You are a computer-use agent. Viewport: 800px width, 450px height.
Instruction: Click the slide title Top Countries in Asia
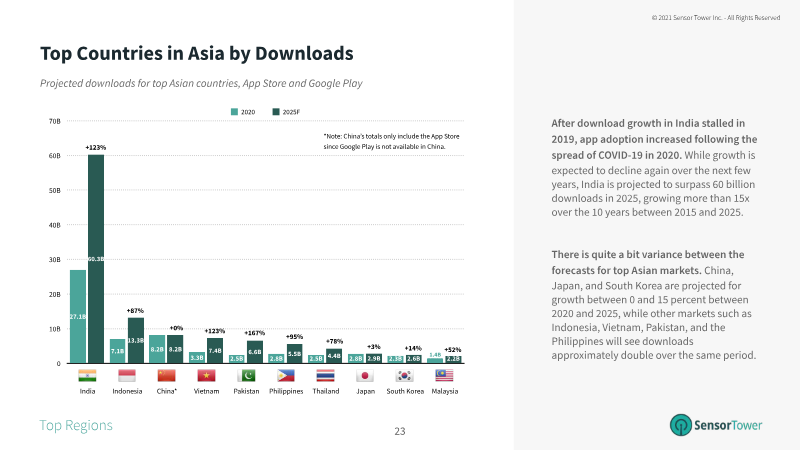click(196, 52)
